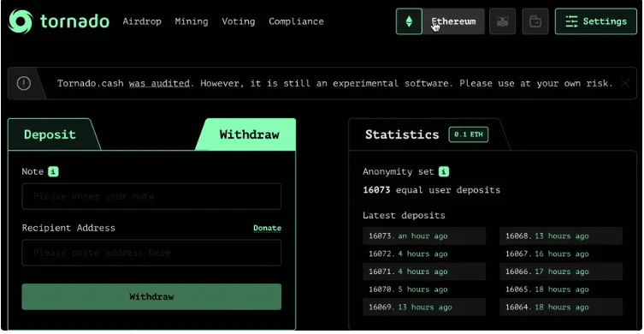Screen dimensions: 644x334
Task: Dismiss the audit warning banner
Action: [625, 84]
